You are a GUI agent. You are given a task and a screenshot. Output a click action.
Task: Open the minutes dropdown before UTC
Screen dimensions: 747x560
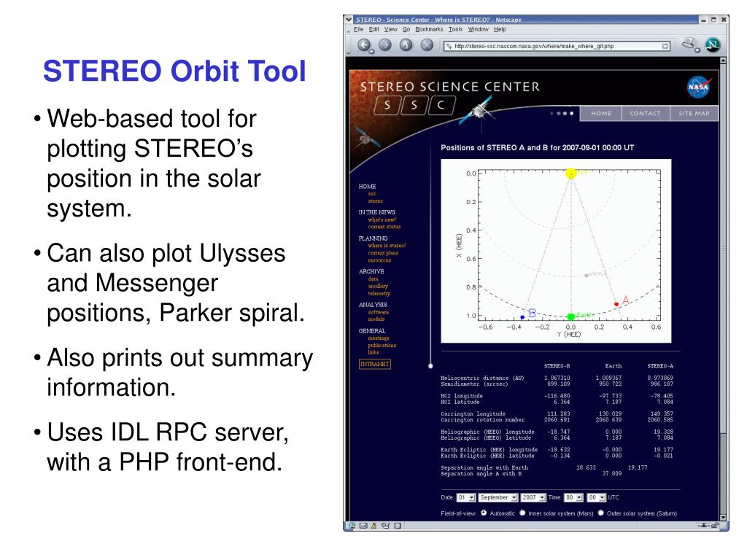[596, 497]
